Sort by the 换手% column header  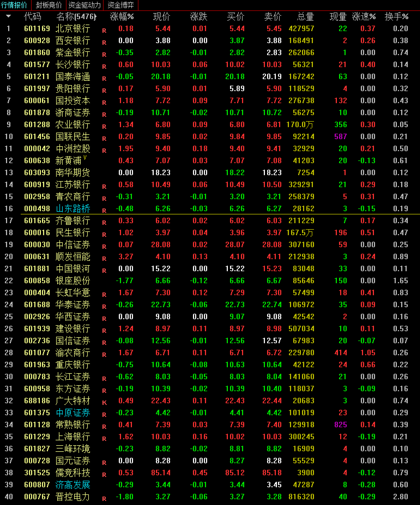pos(397,17)
